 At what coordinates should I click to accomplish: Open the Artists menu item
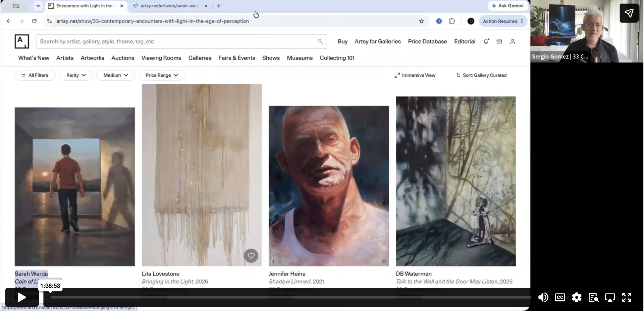coord(65,58)
